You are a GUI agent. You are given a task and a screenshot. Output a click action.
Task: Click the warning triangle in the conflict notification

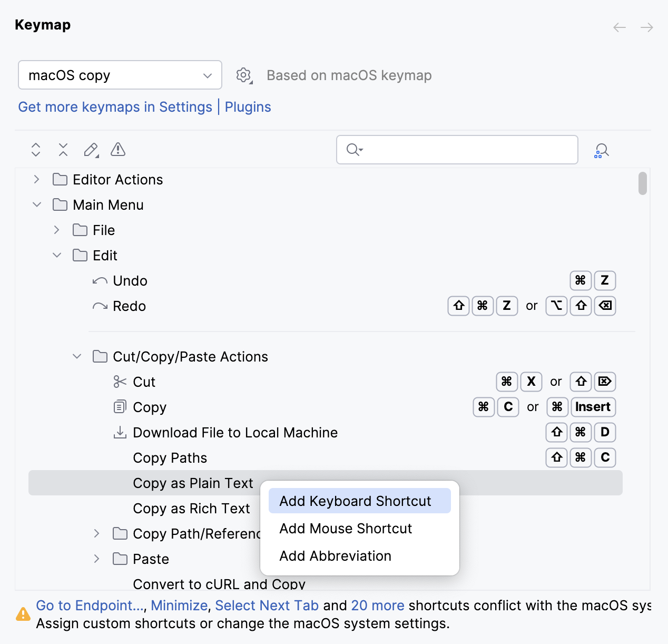[23, 614]
